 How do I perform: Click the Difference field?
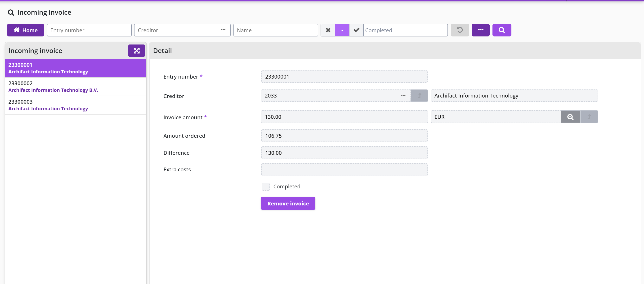click(344, 153)
